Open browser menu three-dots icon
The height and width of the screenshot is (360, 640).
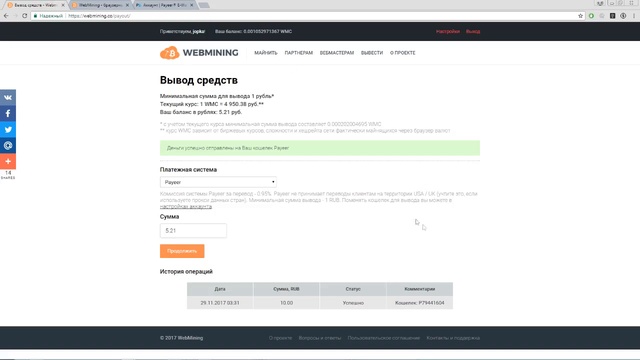tap(634, 16)
